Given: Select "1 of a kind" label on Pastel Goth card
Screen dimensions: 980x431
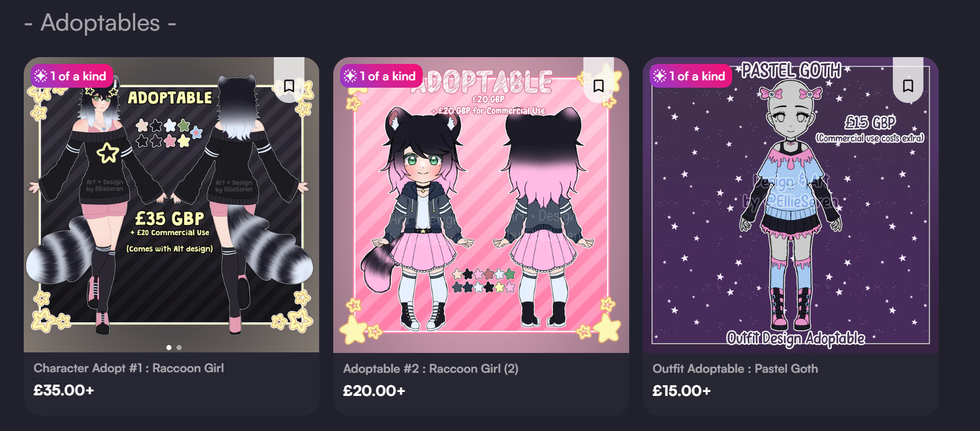Looking at the screenshot, I should coord(691,76).
